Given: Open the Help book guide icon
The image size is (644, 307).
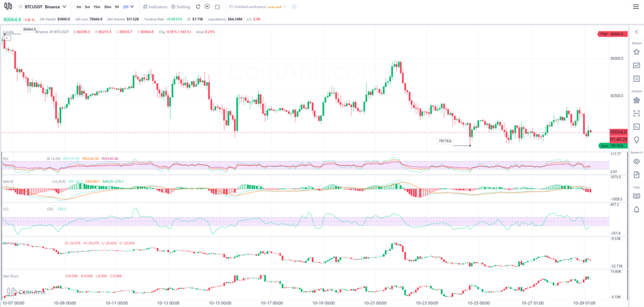Looking at the screenshot, I should 636,196.
